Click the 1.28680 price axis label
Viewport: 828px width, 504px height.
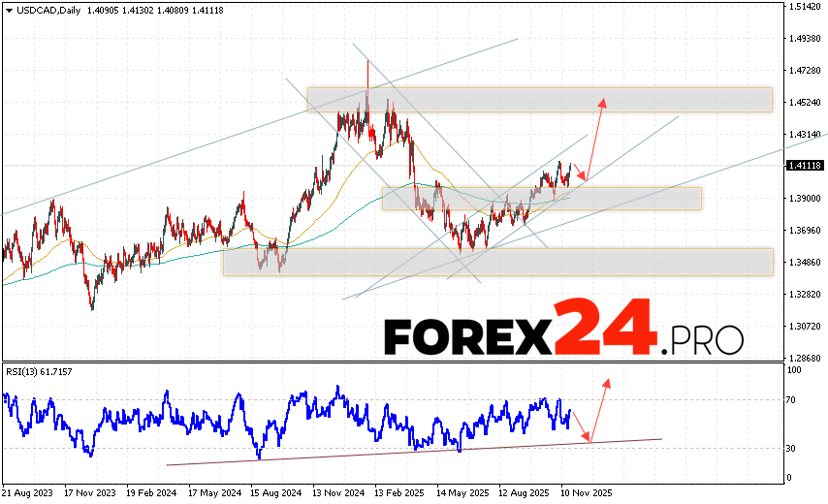pyautogui.click(x=807, y=358)
